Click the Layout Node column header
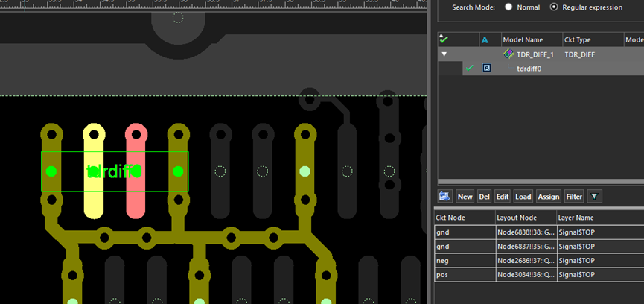Screen dimensions: 644x304 pyautogui.click(x=526, y=218)
